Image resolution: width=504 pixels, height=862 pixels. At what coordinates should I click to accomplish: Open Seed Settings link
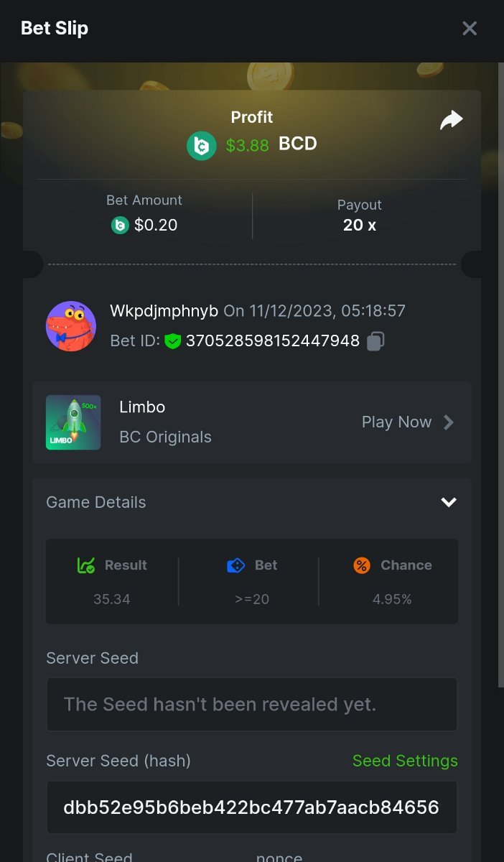[x=405, y=761]
